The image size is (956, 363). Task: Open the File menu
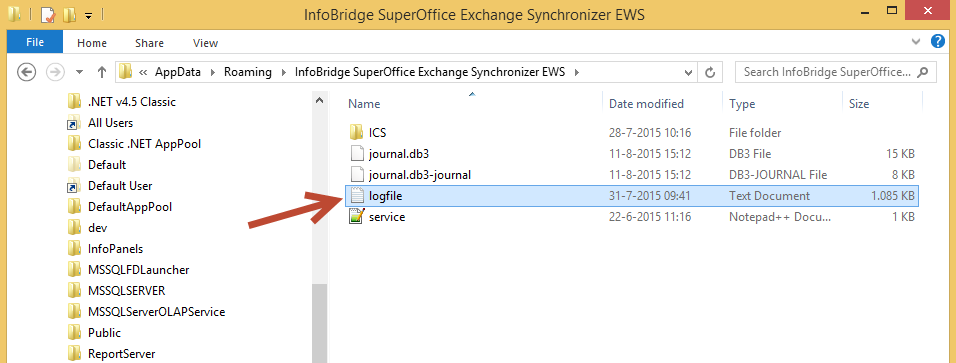point(35,43)
